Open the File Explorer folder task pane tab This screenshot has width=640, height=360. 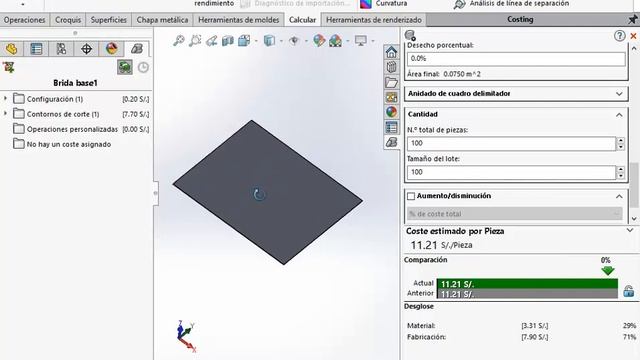tap(391, 82)
